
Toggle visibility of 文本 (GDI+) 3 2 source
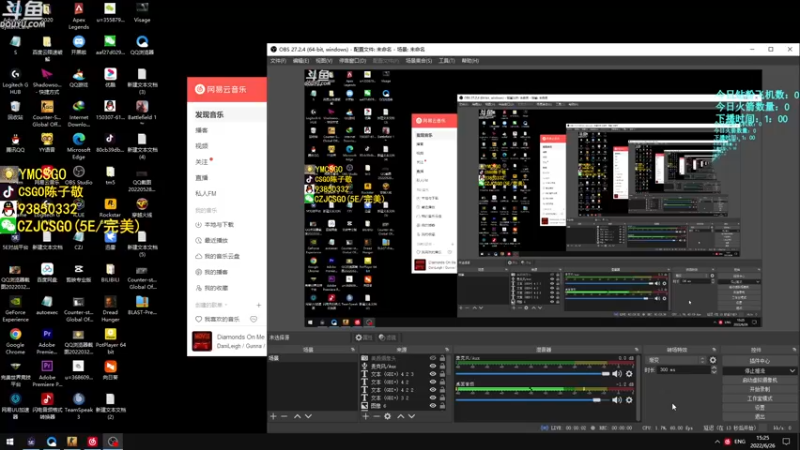[x=433, y=397]
